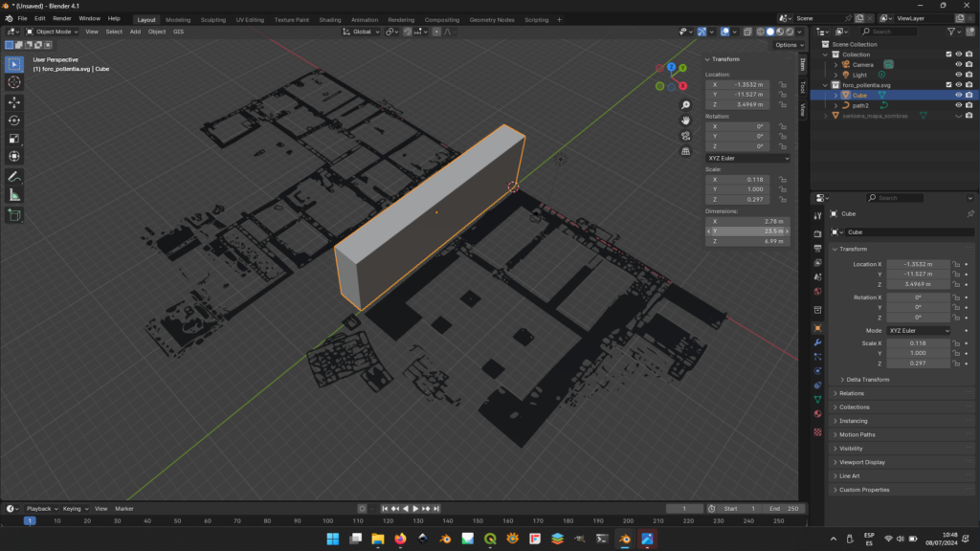Image resolution: width=980 pixels, height=551 pixels.
Task: Click the End frame field in timeline
Action: click(x=786, y=509)
